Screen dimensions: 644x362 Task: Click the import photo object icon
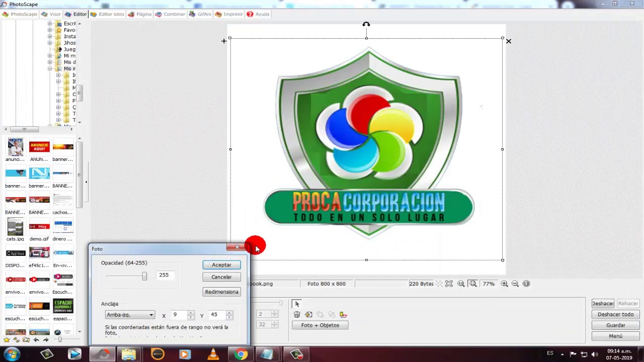[308, 315]
